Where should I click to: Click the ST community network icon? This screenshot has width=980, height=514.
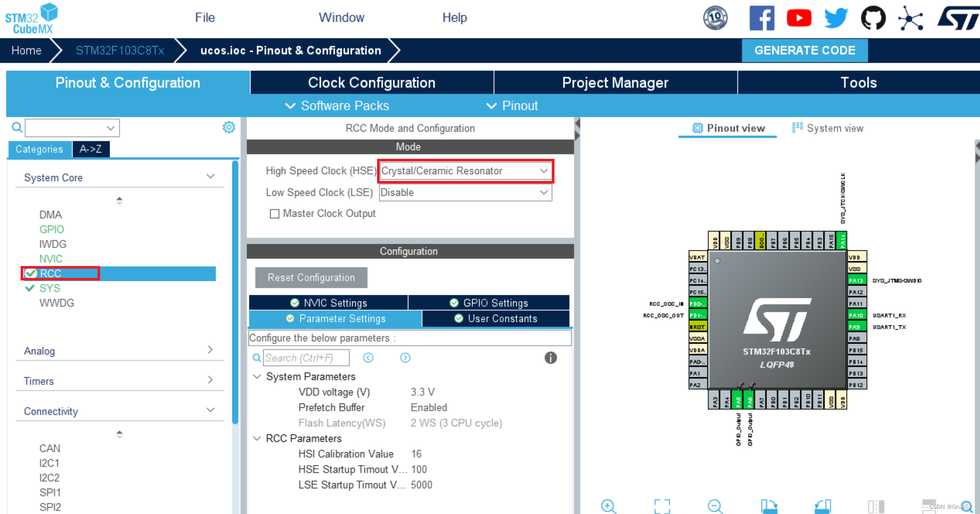click(x=910, y=19)
